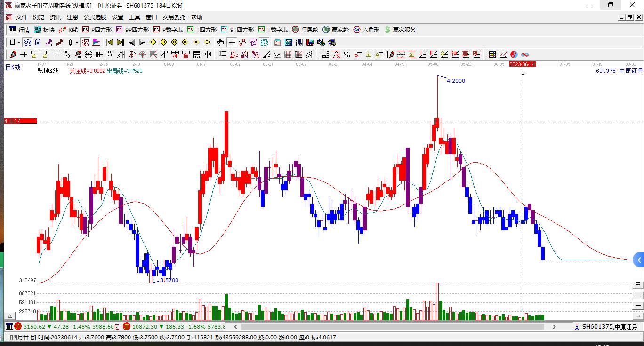This screenshot has height=346, width=644.
Task: Click the yellow grid table icon
Action: coord(492,55)
